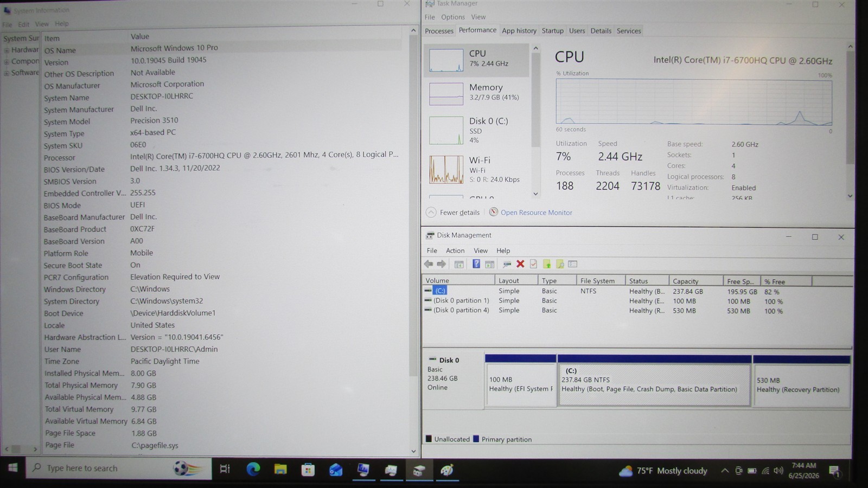Screen dimensions: 868x488
Task: Open the Wi-Fi network tray icon
Action: coord(765,471)
